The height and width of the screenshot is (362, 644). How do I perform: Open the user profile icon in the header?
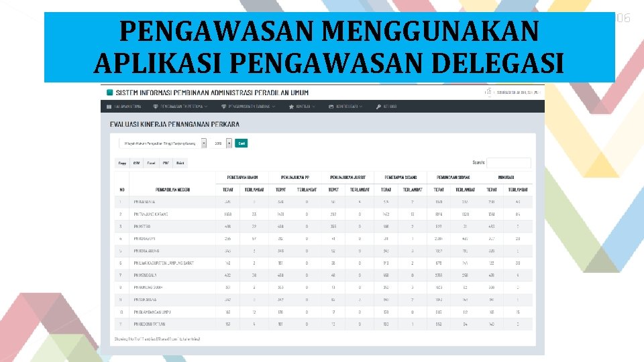tap(488, 92)
